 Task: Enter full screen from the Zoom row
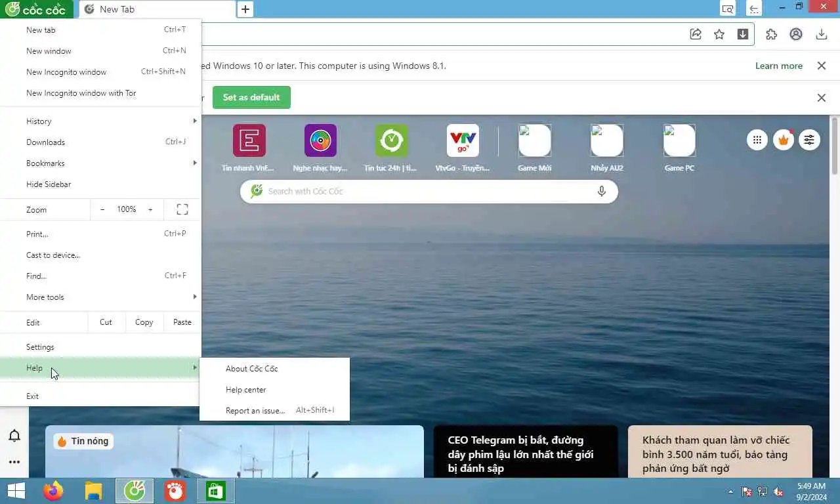pos(182,209)
